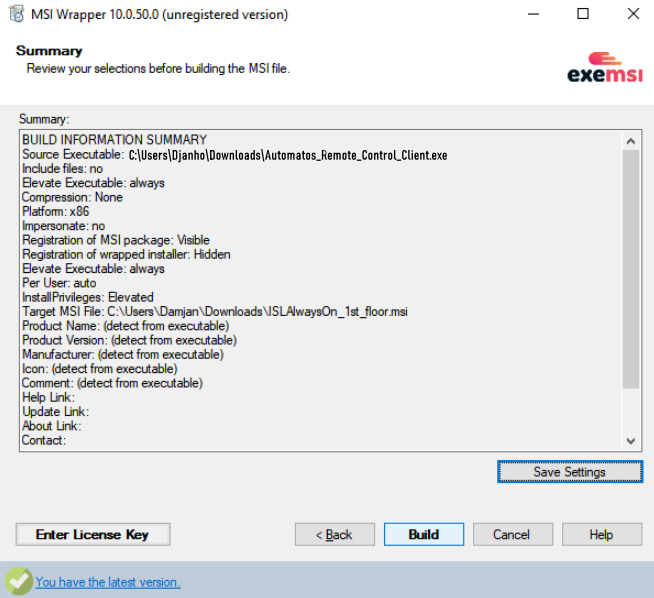Click Enter License Key button

[x=93, y=534]
